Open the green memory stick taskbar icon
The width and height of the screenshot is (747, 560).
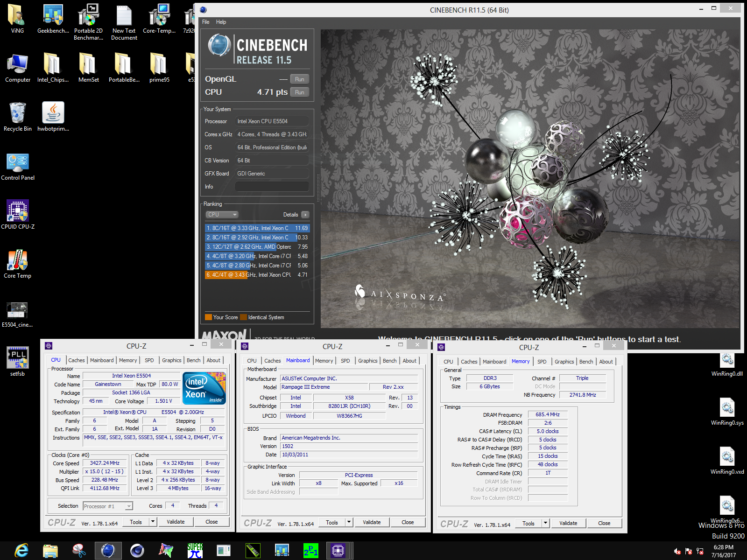point(253,551)
